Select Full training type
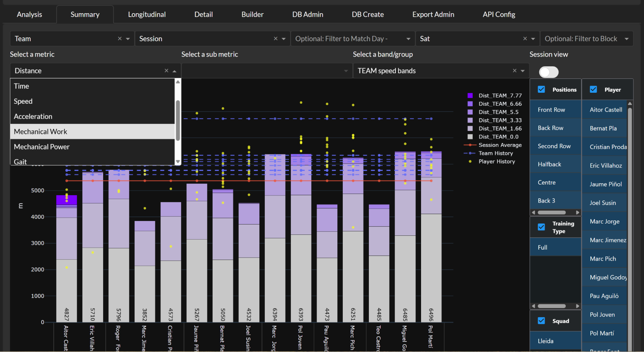Screen dimensions: 644x352 click(555, 247)
